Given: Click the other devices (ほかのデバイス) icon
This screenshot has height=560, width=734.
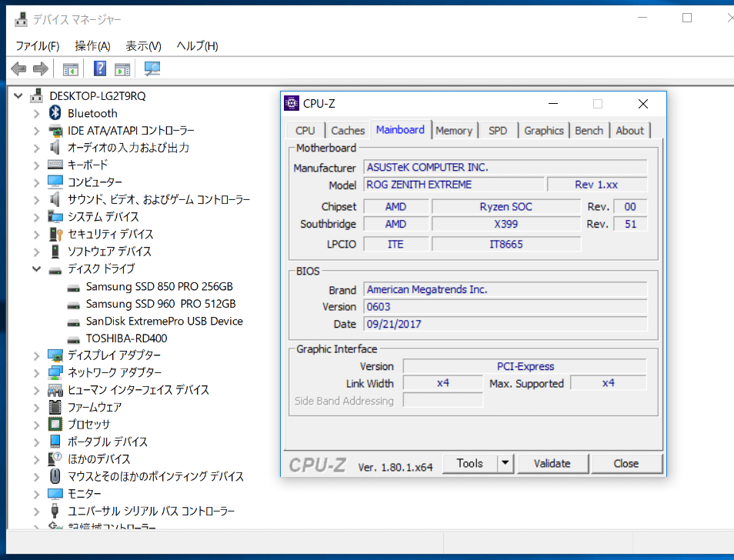Looking at the screenshot, I should (55, 458).
